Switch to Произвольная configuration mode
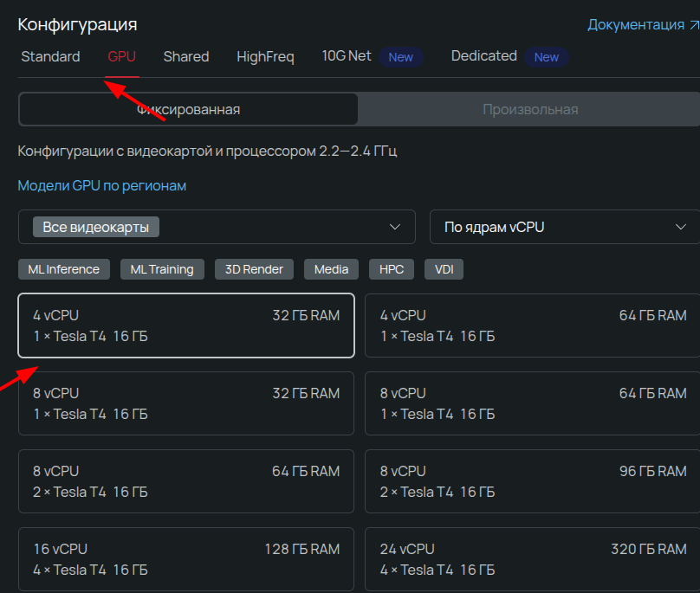Viewport: 700px width, 593px height. pyautogui.click(x=529, y=108)
